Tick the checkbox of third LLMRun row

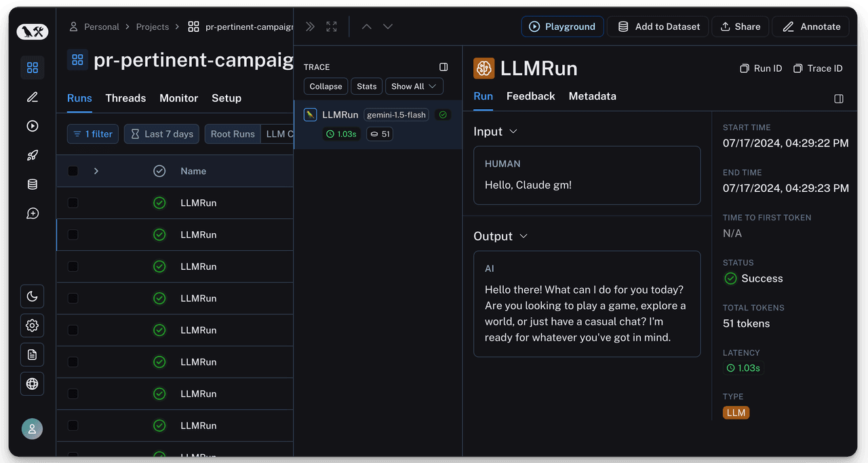coord(73,266)
